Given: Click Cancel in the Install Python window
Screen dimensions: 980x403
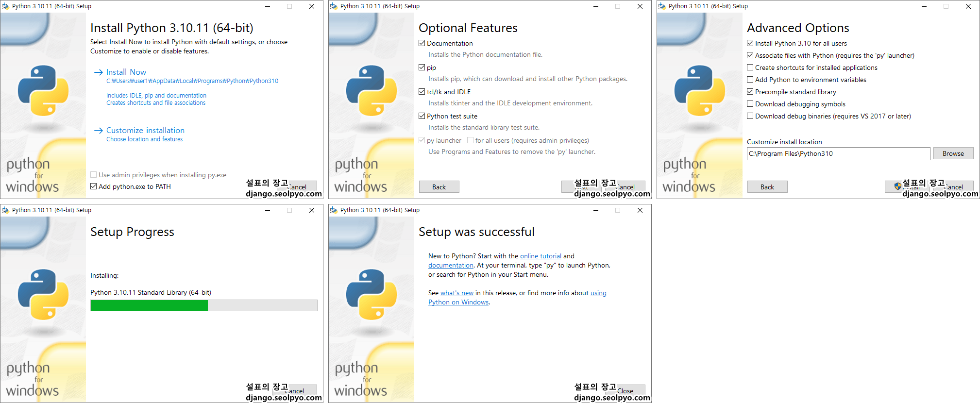Looking at the screenshot, I should click(297, 186).
